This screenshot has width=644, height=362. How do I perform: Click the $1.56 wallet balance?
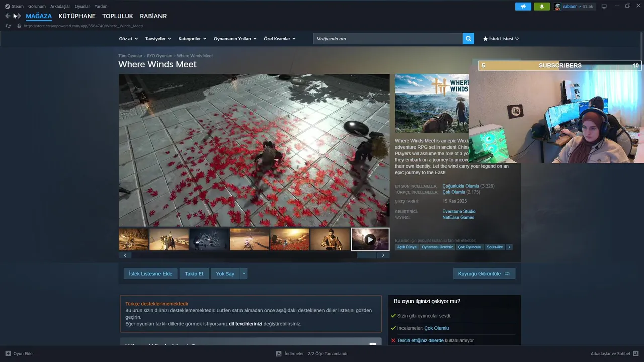pos(588,7)
